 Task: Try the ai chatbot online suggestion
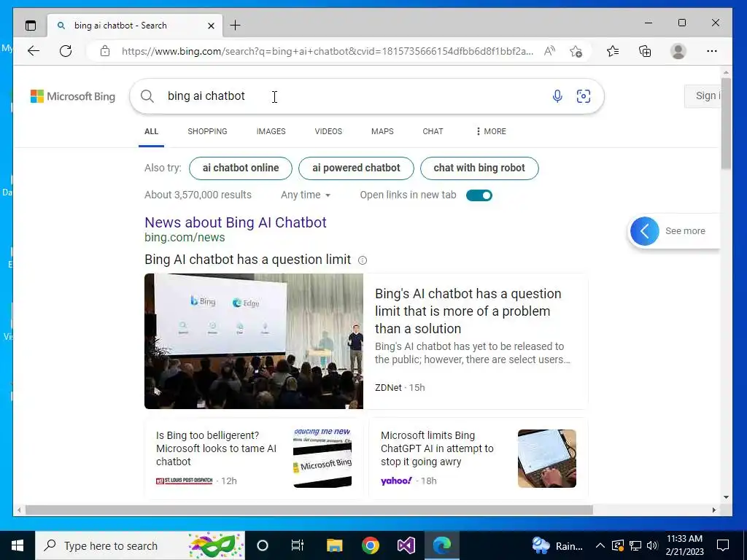click(x=241, y=168)
